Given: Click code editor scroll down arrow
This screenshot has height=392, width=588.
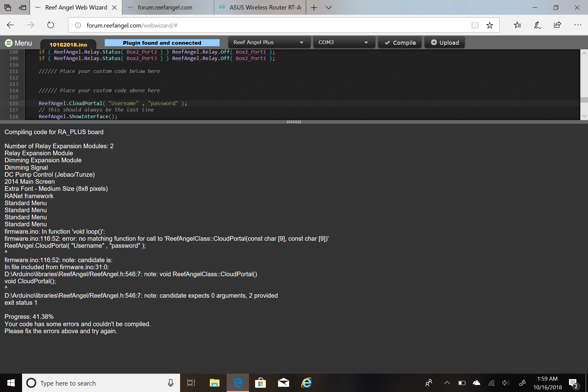Looking at the screenshot, I should click(x=584, y=116).
